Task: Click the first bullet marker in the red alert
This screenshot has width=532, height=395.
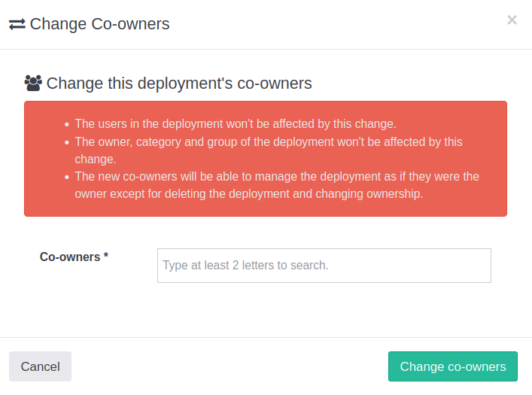Action: [x=66, y=124]
